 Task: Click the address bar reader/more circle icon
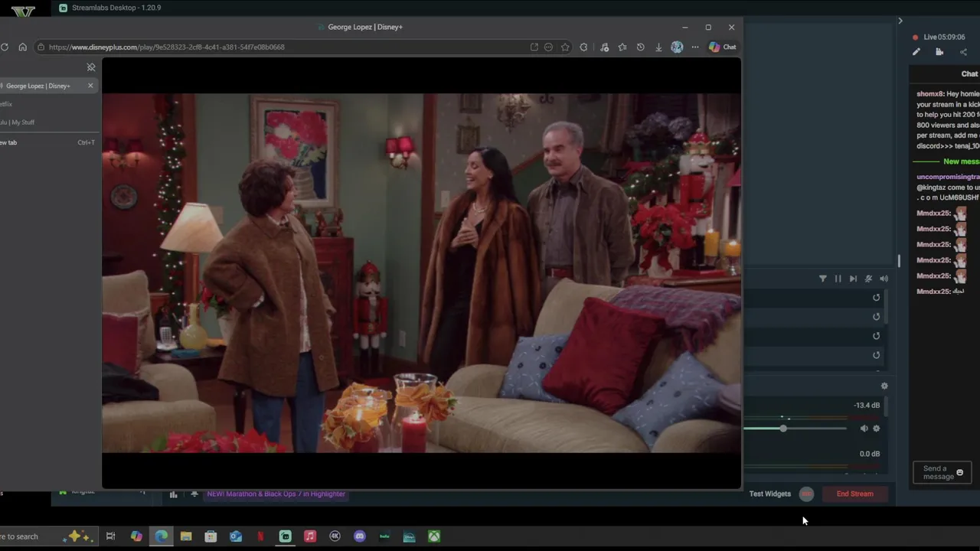548,47
